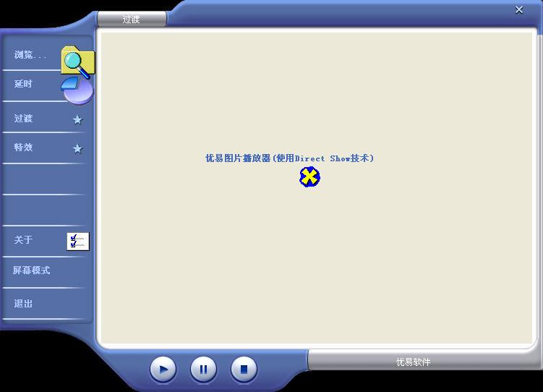Click the DirectX yellow X logo
Viewport: 543px width, 392px height.
(x=309, y=177)
